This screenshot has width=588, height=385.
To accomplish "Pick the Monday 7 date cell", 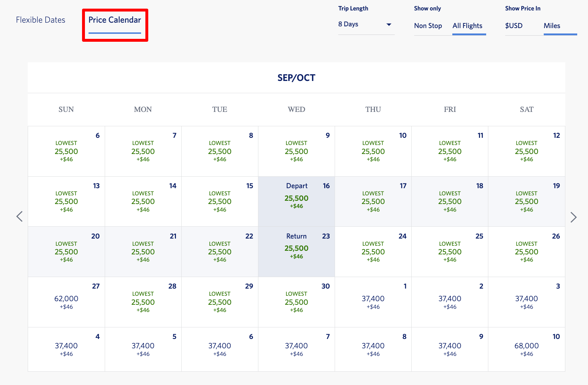I will pyautogui.click(x=143, y=151).
